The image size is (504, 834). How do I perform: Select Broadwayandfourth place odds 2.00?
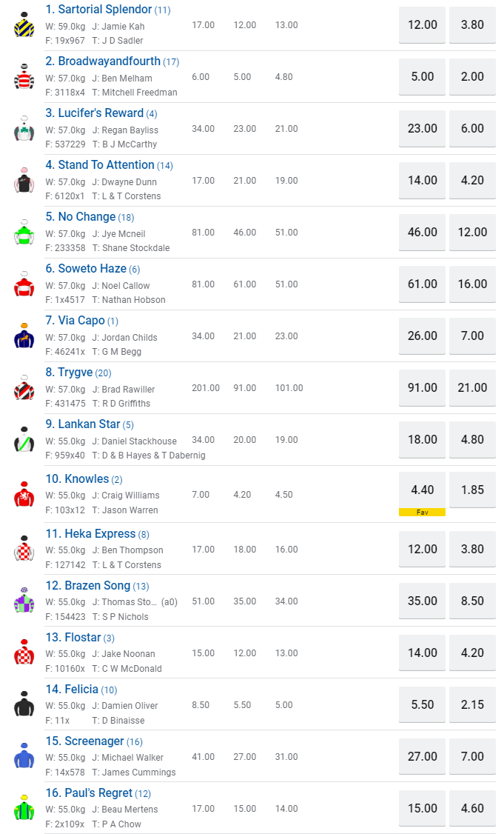pyautogui.click(x=472, y=76)
